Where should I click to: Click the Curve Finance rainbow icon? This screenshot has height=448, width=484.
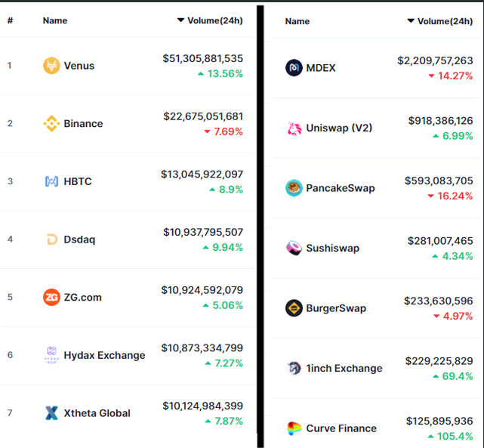(294, 428)
